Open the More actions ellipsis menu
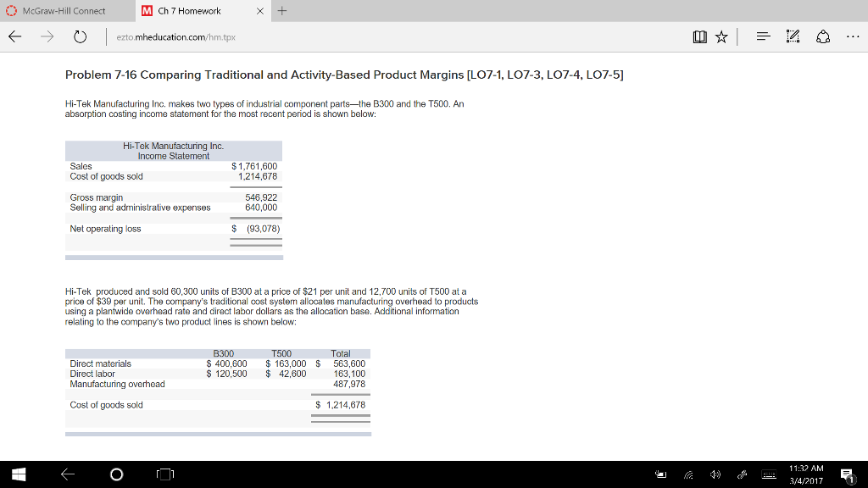The image size is (868, 488). [853, 37]
